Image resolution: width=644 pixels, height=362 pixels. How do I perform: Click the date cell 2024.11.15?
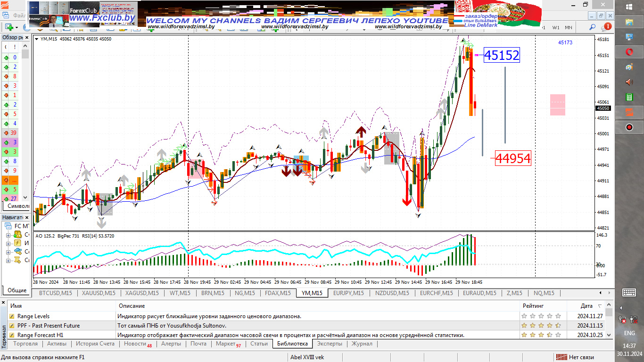(x=592, y=326)
